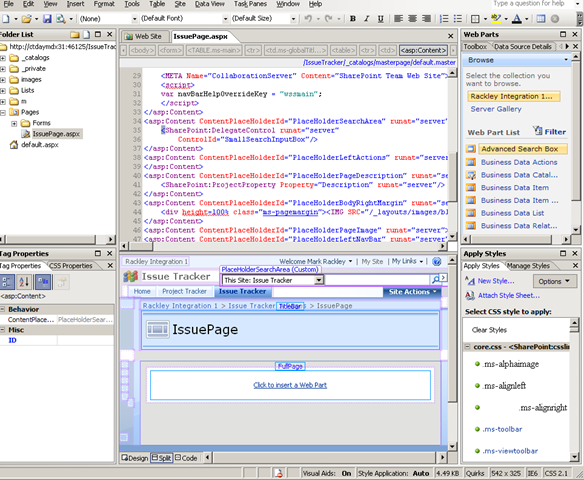The height and width of the screenshot is (480, 584).
Task: Switch to Design view
Action: [135, 458]
